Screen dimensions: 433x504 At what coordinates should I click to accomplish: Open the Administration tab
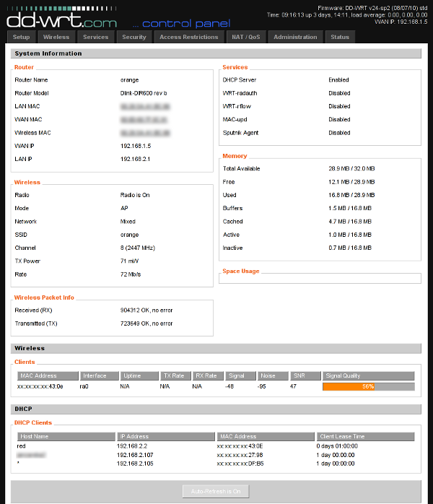tap(295, 37)
